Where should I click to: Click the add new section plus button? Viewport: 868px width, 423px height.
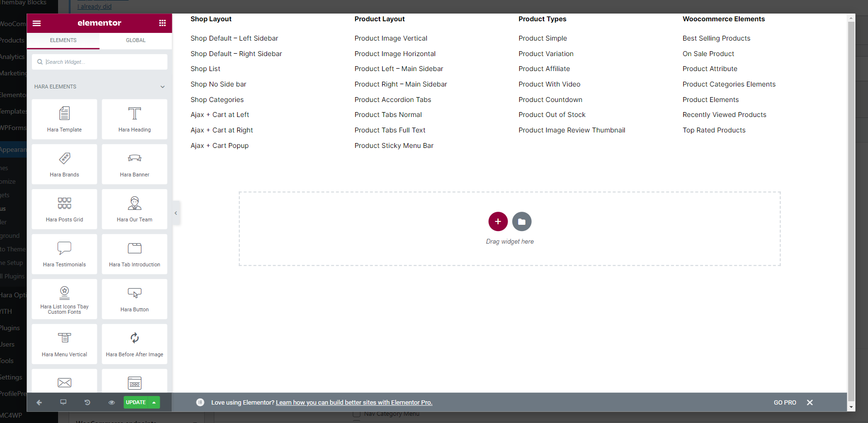[x=498, y=221]
